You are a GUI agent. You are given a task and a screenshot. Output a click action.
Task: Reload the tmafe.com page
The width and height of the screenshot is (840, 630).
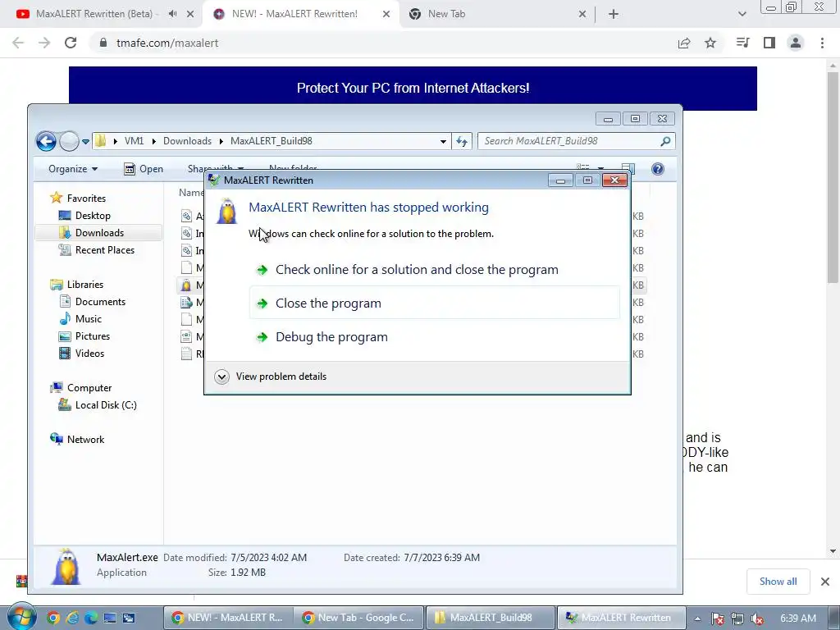click(71, 43)
